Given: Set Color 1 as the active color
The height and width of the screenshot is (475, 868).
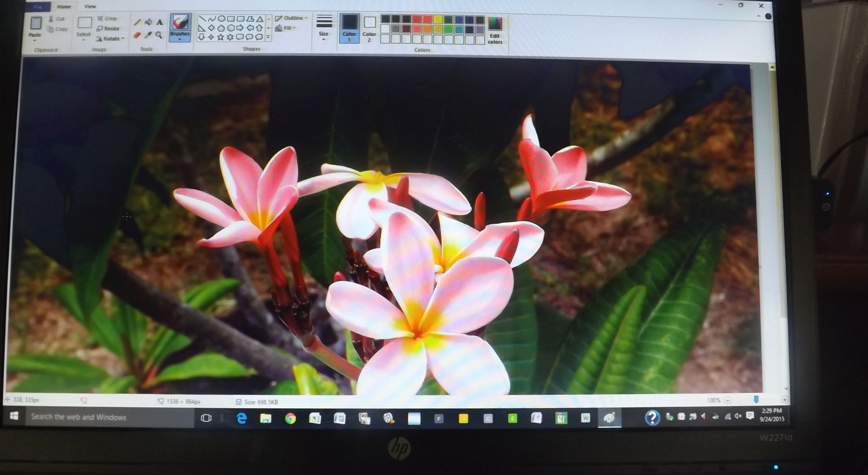Looking at the screenshot, I should (x=349, y=27).
